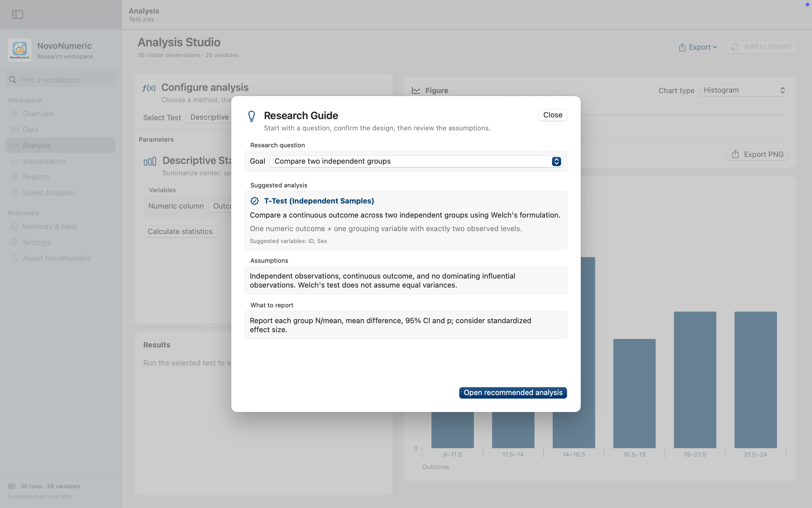Click Open recommended analysis button

coord(513,393)
